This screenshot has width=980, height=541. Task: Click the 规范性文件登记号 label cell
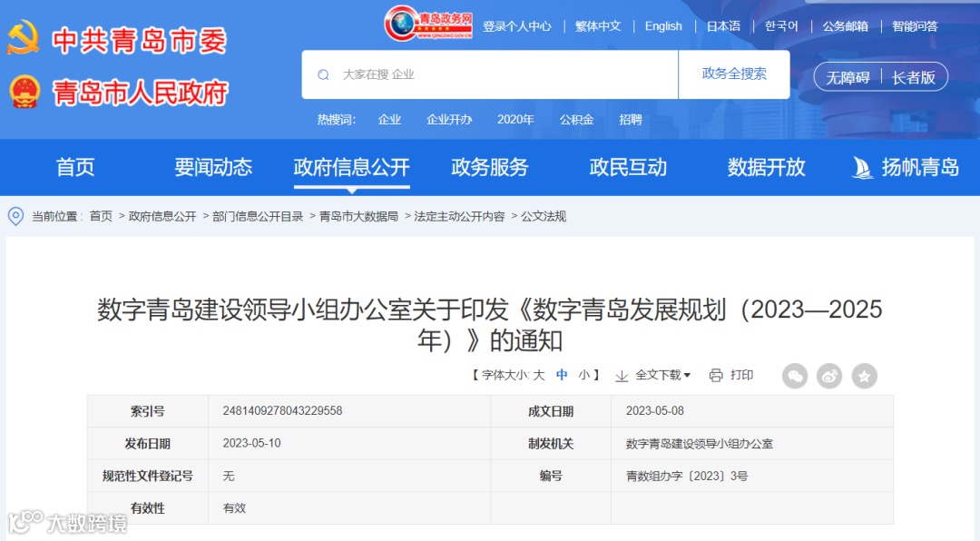coord(148,476)
